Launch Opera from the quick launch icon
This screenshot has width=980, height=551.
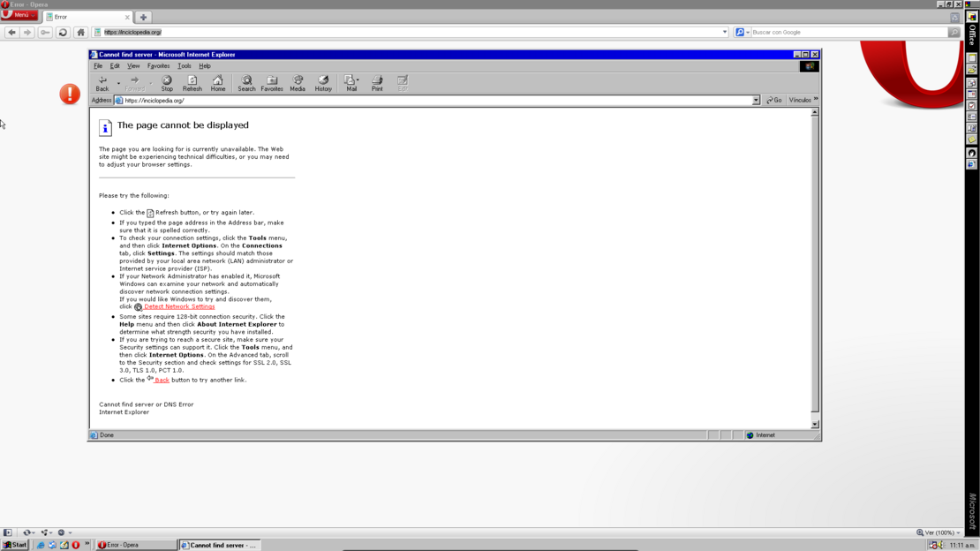(75, 545)
